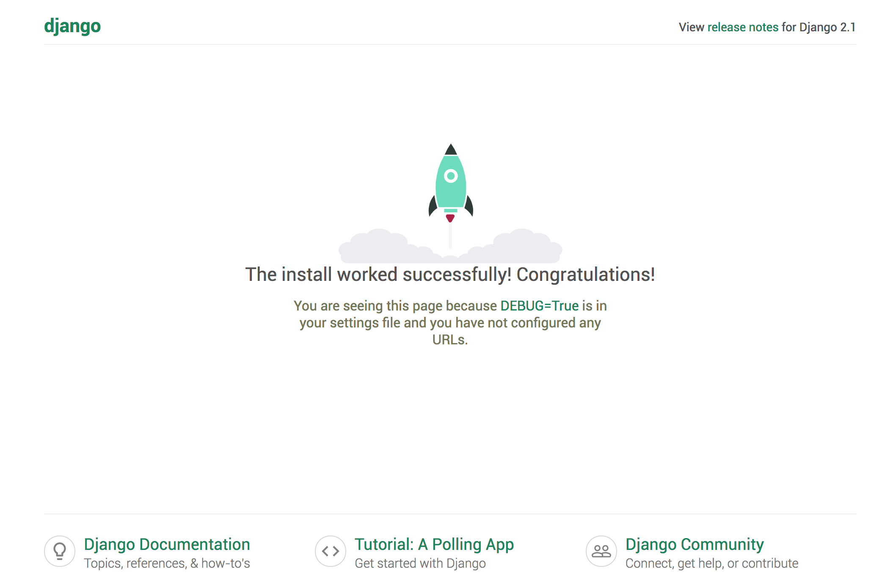Click the "for Django 2.1" version text
871x588 pixels.
(819, 27)
